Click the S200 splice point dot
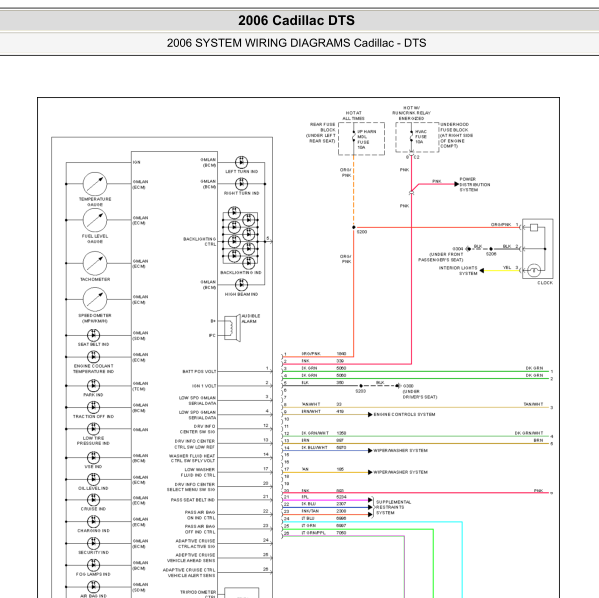This screenshot has width=599, height=598. point(354,227)
